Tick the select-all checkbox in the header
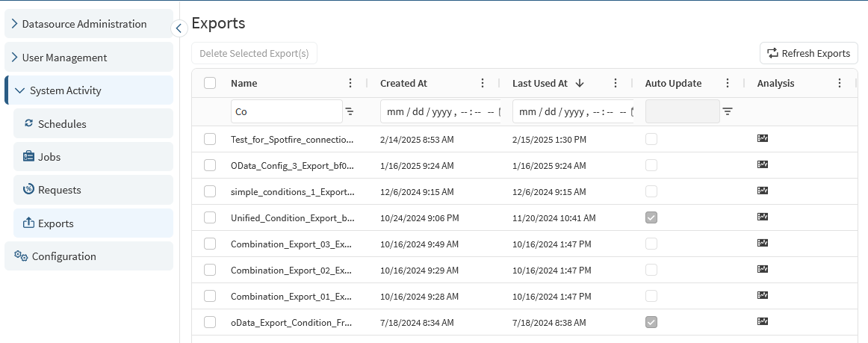The height and width of the screenshot is (343, 868). click(x=210, y=84)
